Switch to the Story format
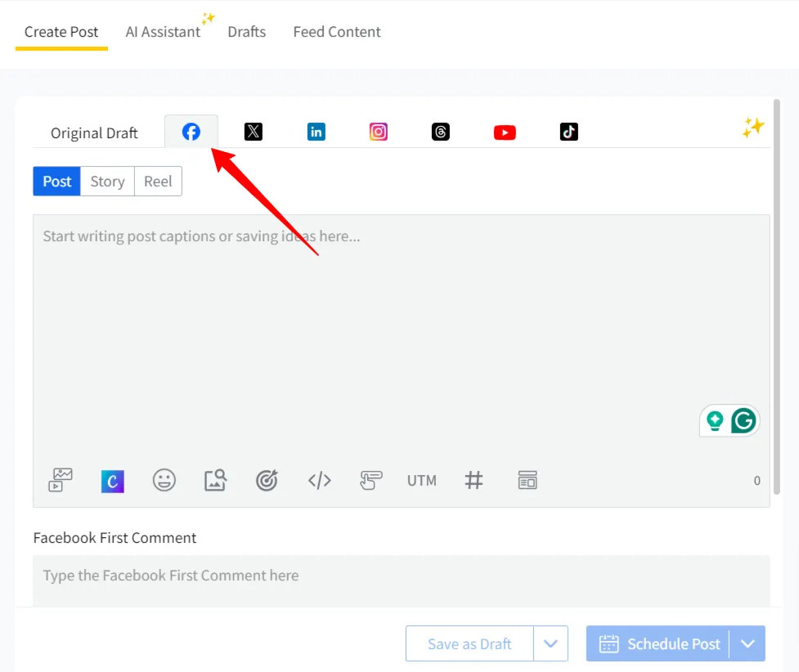 click(106, 181)
